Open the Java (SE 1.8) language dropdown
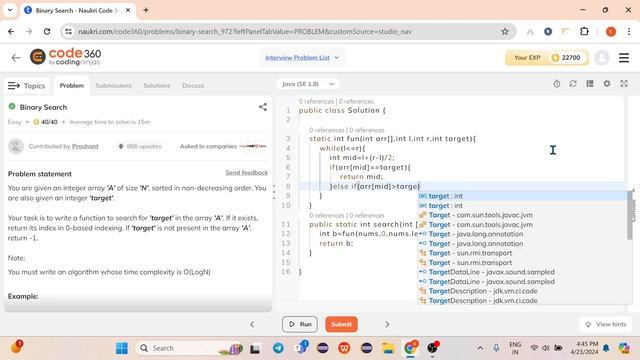Viewport: 640px width, 360px height. (308, 84)
